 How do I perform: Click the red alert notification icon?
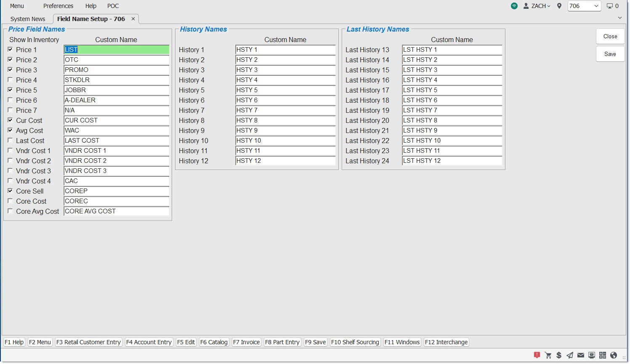tap(537, 355)
